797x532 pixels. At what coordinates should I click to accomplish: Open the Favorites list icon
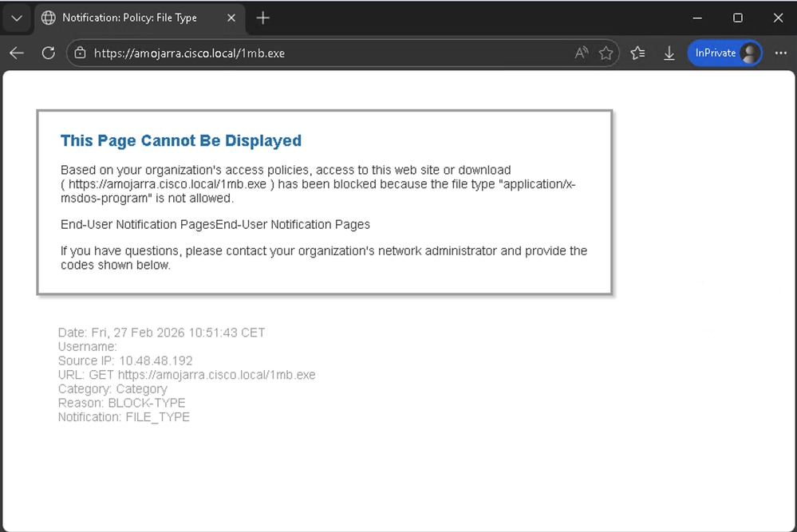coord(637,53)
